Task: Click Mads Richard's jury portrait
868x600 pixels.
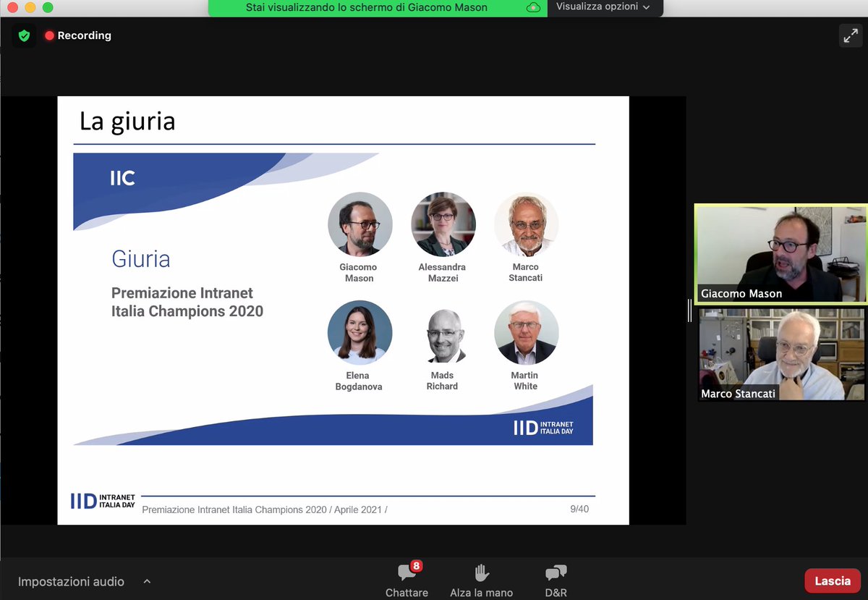Action: [x=443, y=335]
